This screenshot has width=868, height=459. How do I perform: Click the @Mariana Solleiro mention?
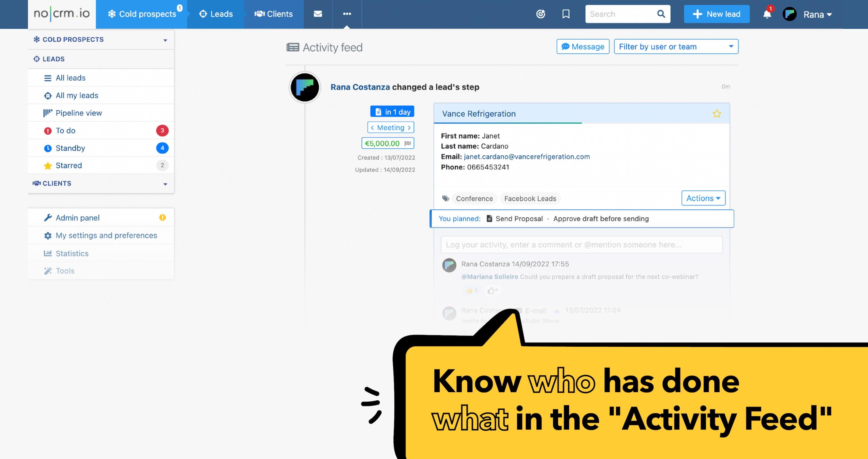(489, 277)
